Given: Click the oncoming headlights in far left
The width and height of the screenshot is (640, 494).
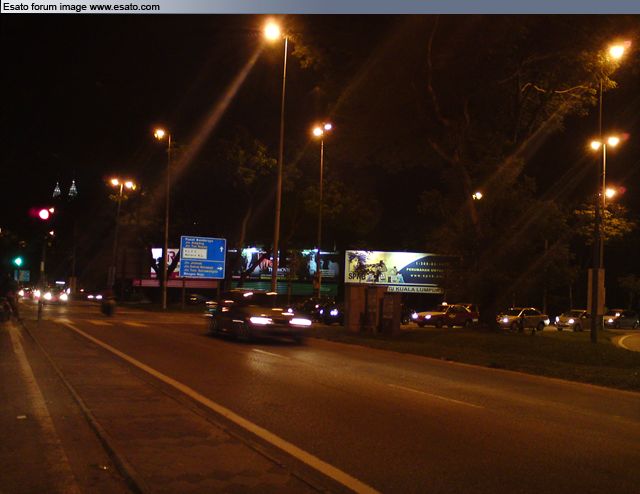Looking at the screenshot, I should [50, 295].
